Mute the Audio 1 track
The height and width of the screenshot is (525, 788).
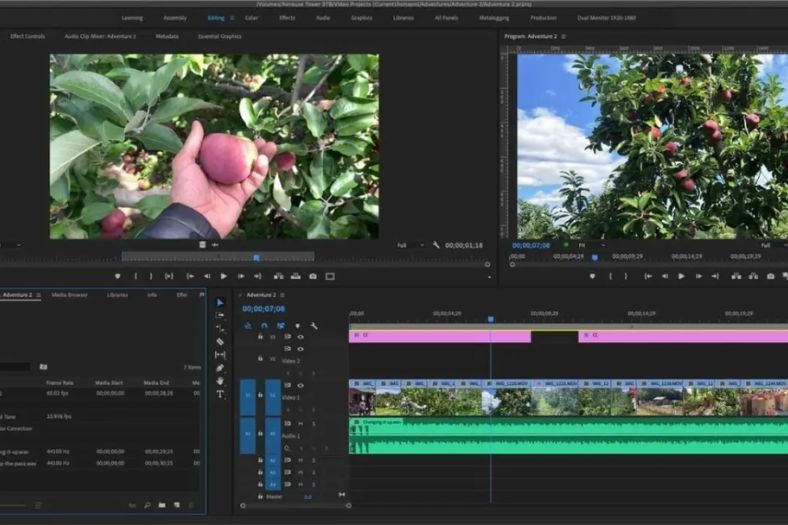[300, 424]
